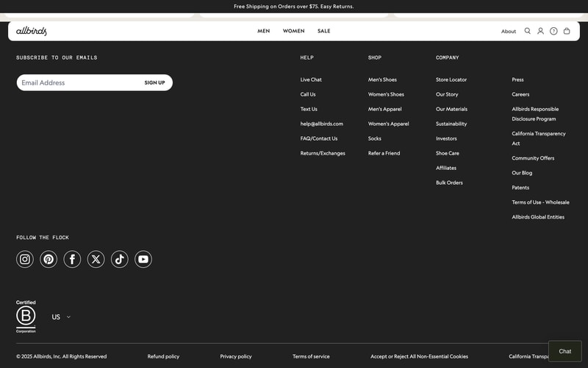
Task: Go to Women's Apparel link
Action: 389,124
